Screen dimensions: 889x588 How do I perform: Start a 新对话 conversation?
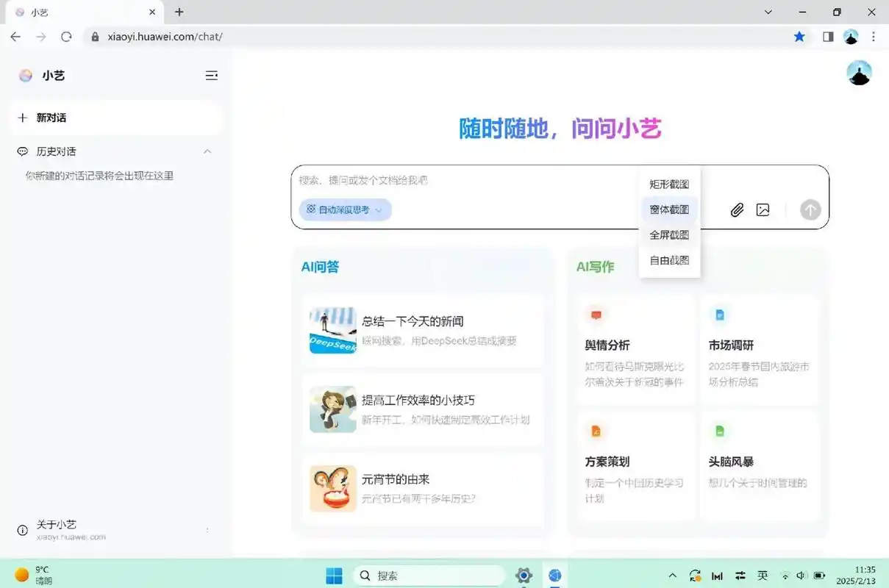[115, 118]
